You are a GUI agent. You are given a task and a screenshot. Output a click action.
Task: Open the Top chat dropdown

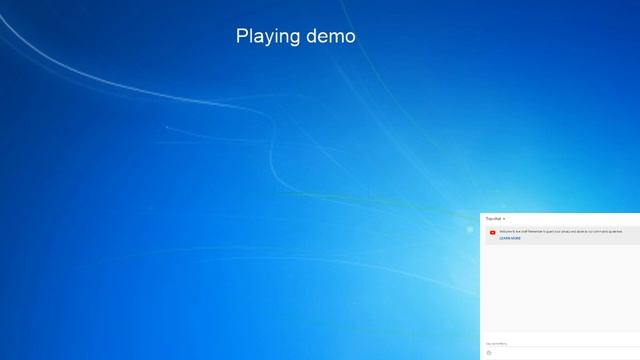click(495, 219)
